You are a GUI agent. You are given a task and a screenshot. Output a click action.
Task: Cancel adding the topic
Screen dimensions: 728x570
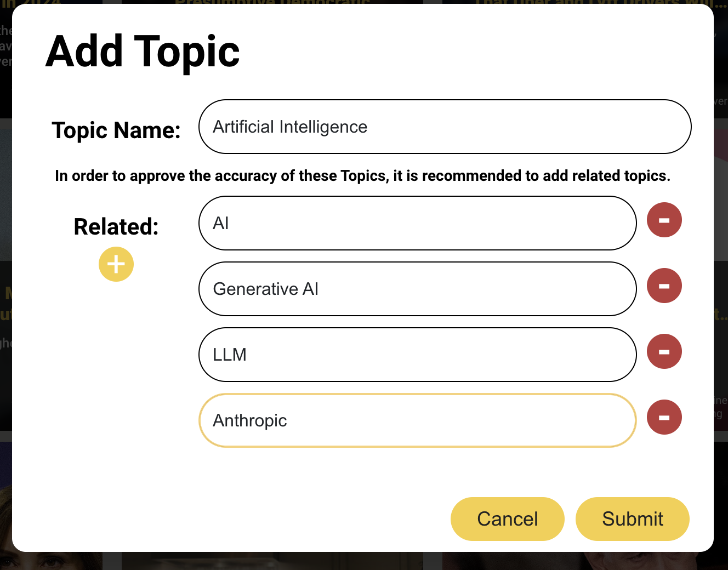click(507, 519)
